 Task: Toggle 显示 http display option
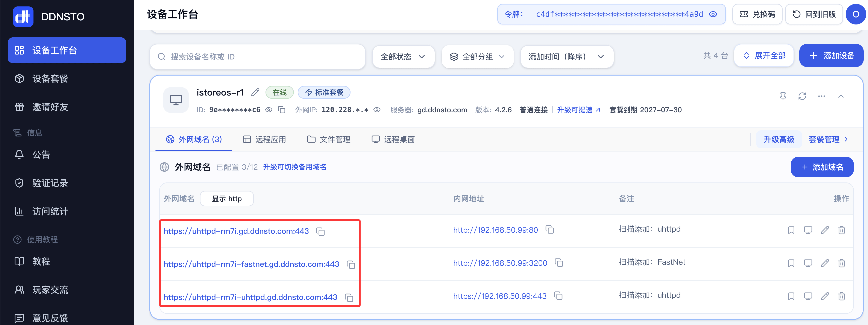click(x=227, y=199)
